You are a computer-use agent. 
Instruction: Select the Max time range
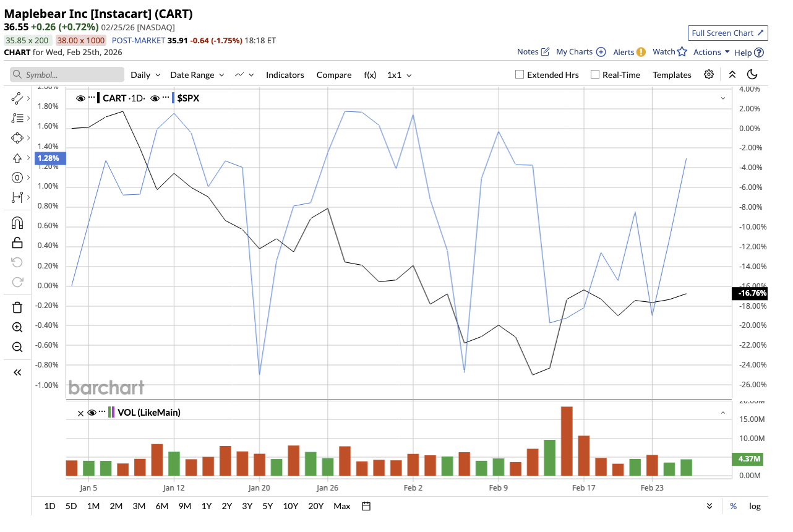342,506
